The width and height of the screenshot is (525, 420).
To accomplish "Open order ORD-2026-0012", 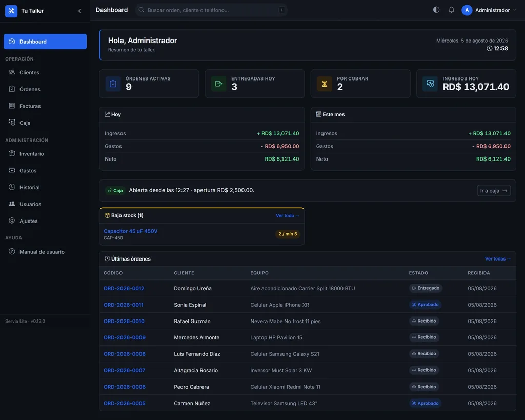I will pos(124,288).
